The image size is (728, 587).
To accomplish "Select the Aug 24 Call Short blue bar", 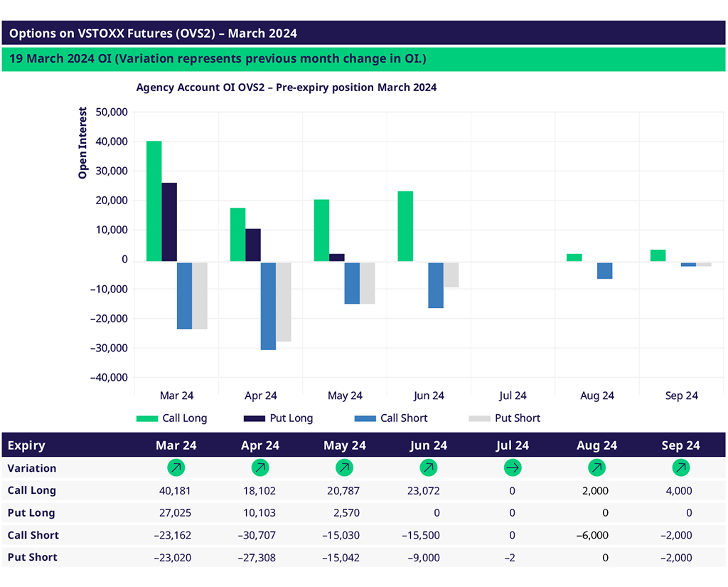I will [x=604, y=270].
